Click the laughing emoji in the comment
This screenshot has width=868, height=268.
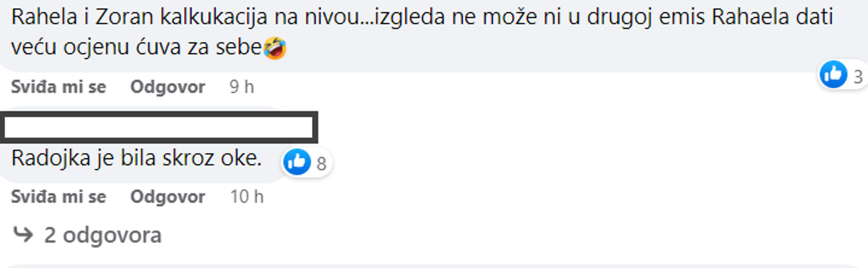pos(275,48)
